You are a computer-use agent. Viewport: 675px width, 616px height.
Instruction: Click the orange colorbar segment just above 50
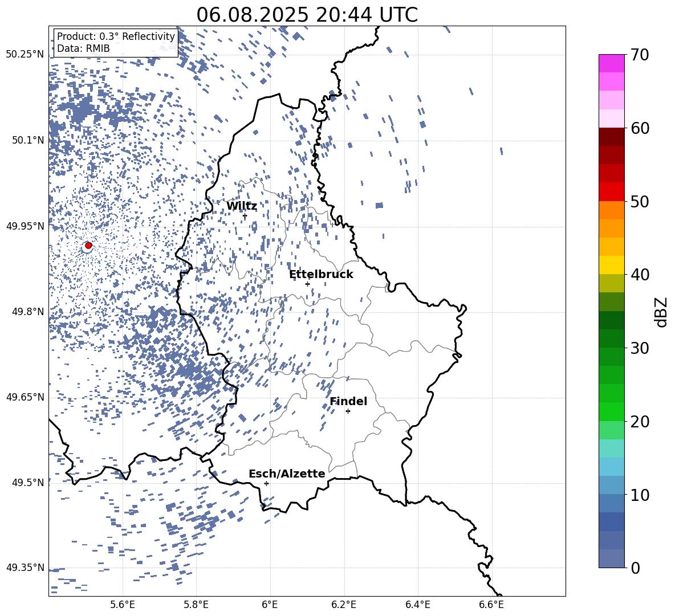(x=611, y=210)
